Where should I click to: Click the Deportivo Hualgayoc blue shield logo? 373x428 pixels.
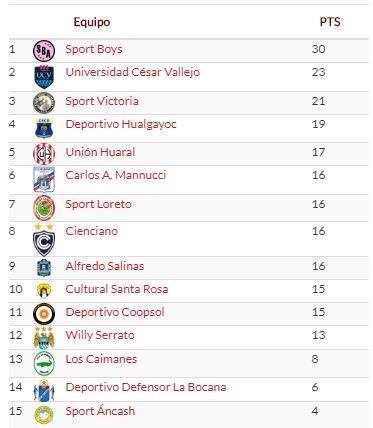point(44,128)
